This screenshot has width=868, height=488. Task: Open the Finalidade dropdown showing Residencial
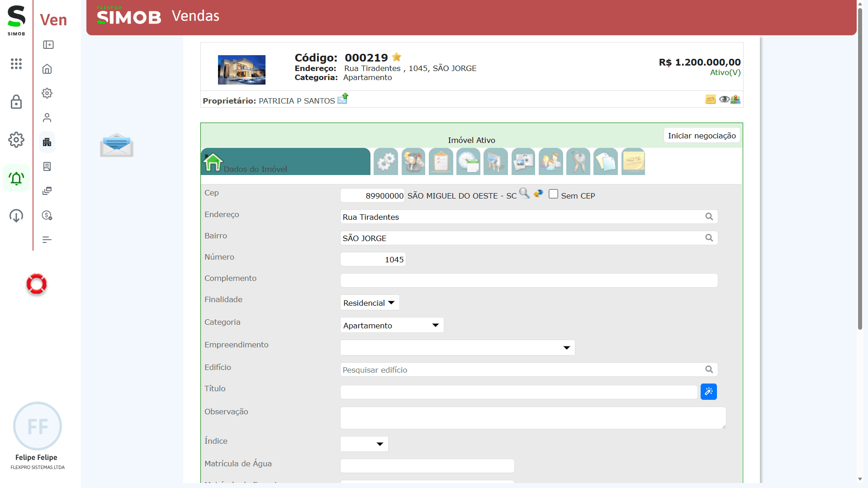tap(369, 303)
